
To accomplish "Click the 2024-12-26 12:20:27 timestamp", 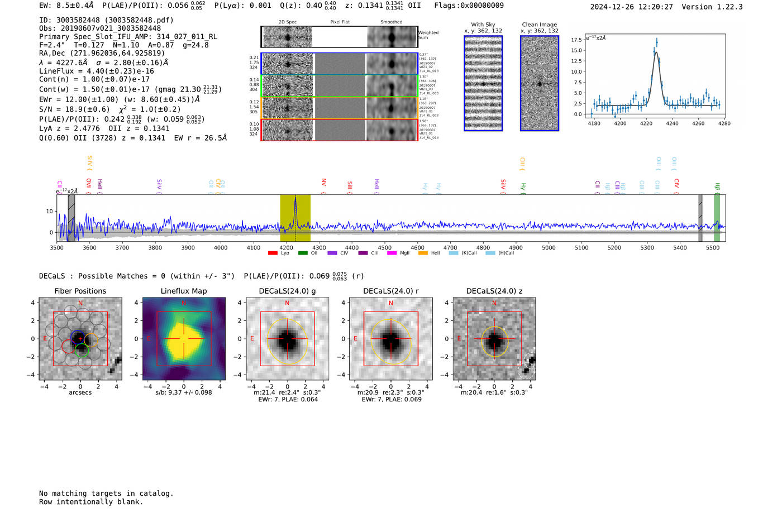I will tap(632, 7).
